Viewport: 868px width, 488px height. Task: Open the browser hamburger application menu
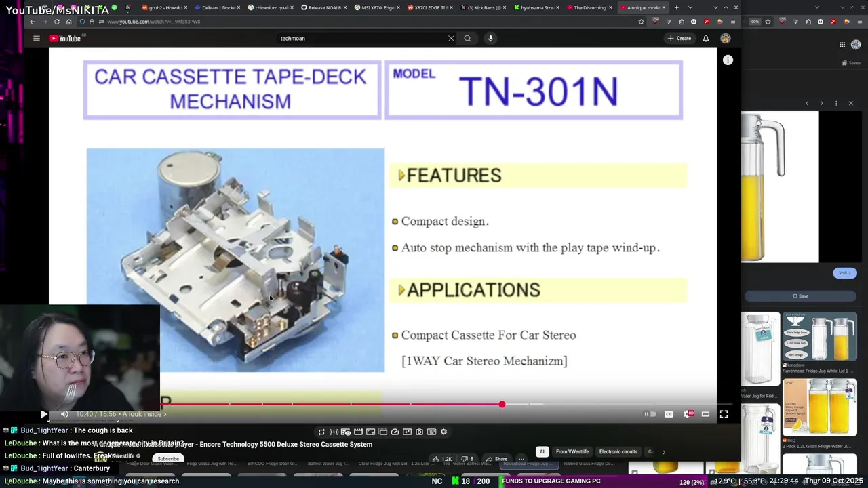pyautogui.click(x=732, y=22)
